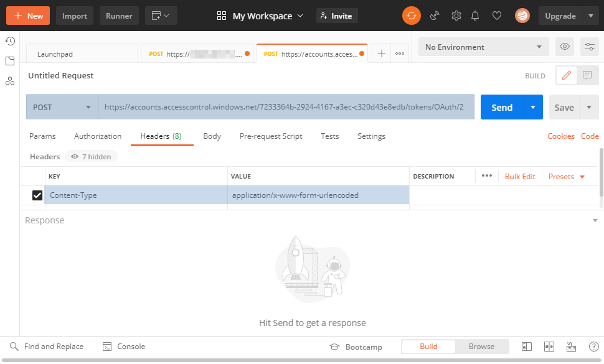This screenshot has height=364, width=604.
Task: Collapse the Response panel arrow
Action: tap(595, 220)
